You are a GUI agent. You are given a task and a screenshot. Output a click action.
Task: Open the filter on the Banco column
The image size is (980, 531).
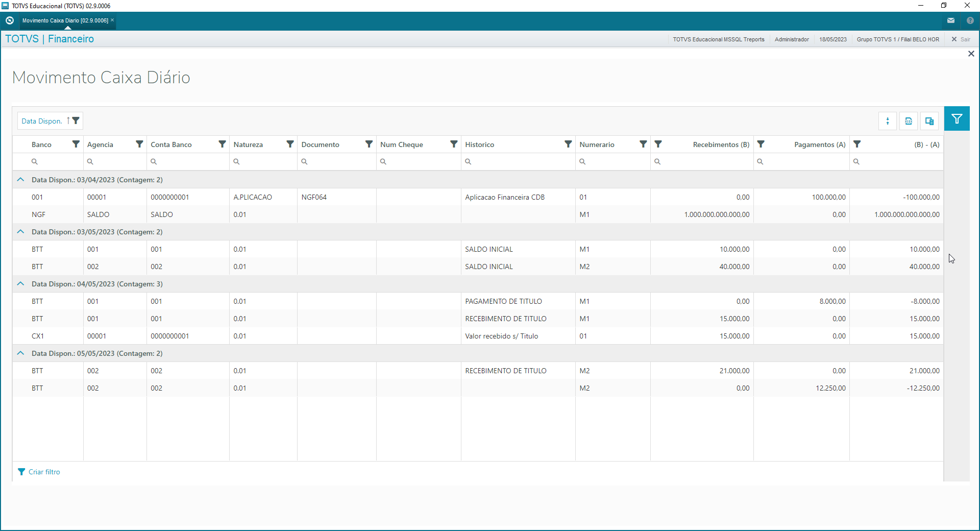pos(76,144)
